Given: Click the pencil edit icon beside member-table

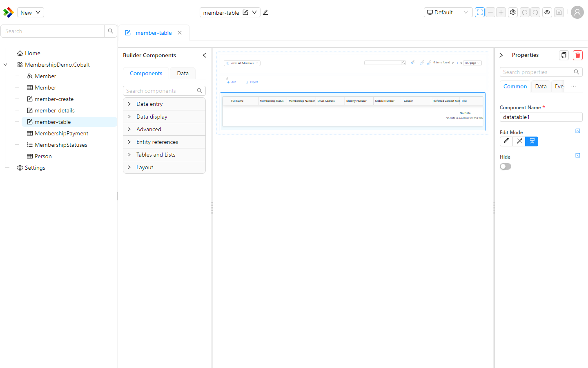Looking at the screenshot, I should pyautogui.click(x=265, y=12).
